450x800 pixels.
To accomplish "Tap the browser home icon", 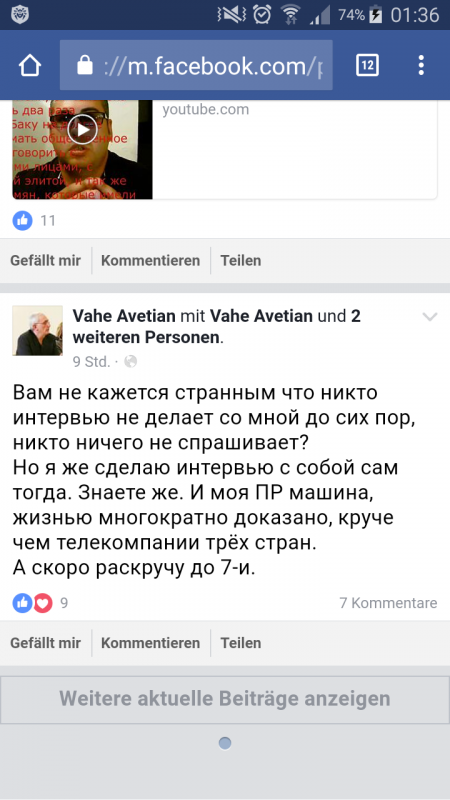I will [x=30, y=65].
